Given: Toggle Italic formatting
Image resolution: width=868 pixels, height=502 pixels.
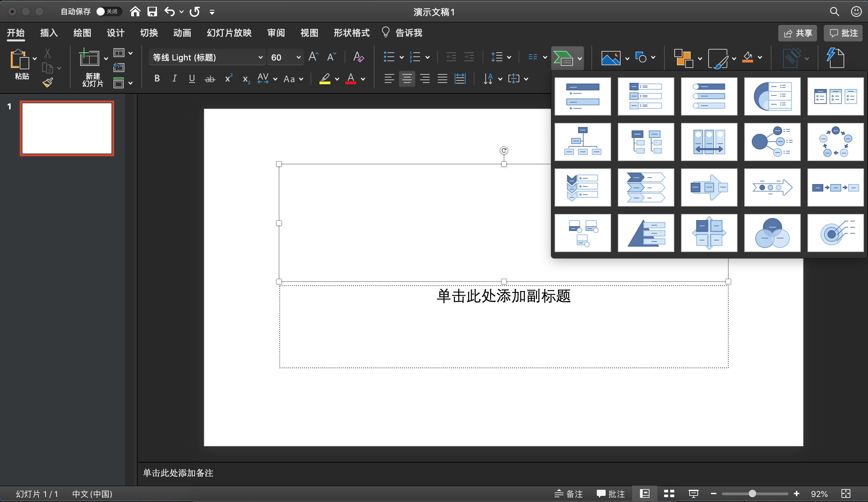Looking at the screenshot, I should point(174,78).
